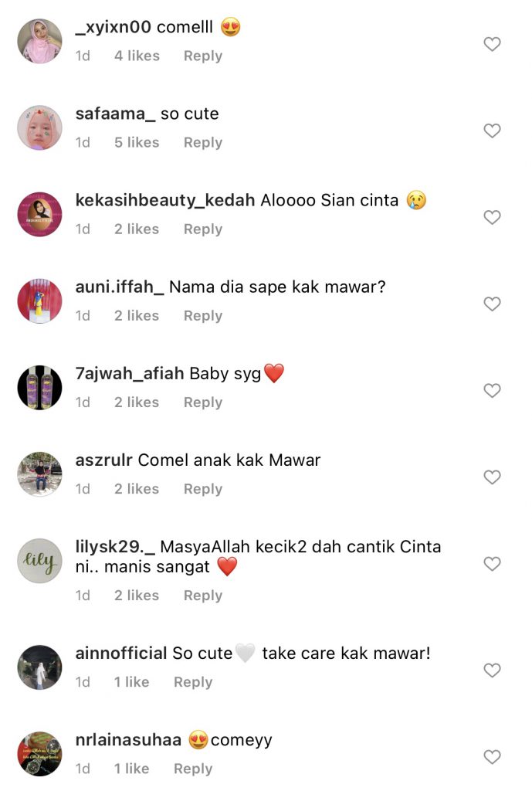
Task: View the 4 likes on _xyixn00's comment
Action: coord(137,56)
